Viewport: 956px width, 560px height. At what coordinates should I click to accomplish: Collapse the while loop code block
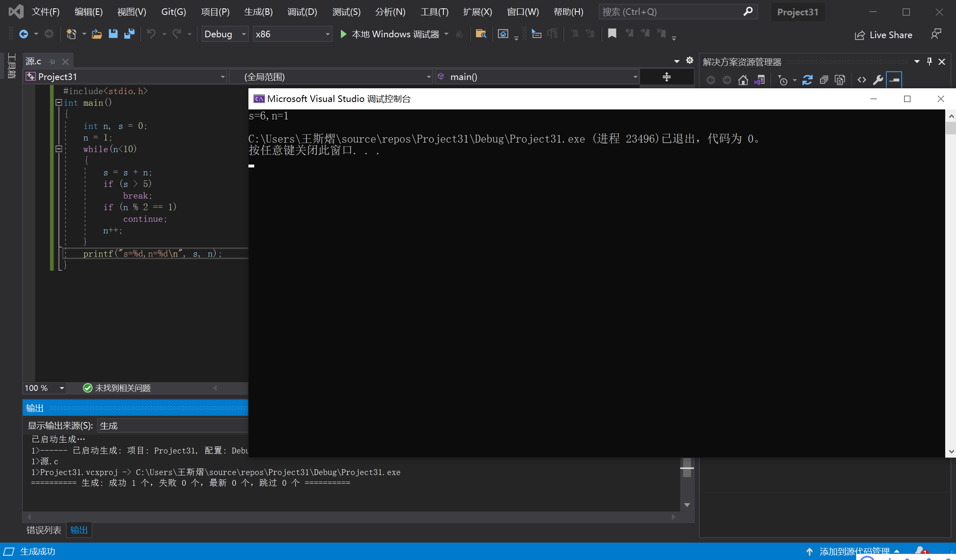pyautogui.click(x=59, y=149)
